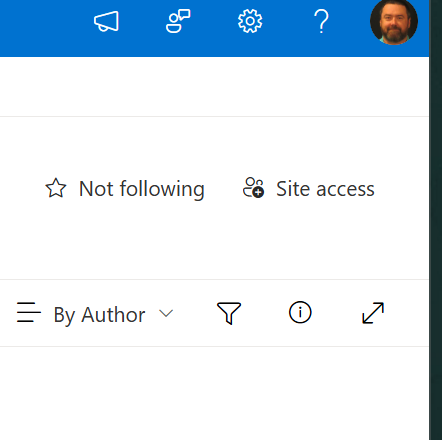The width and height of the screenshot is (442, 440).
Task: Open the filter funnel pane
Action: (x=229, y=313)
